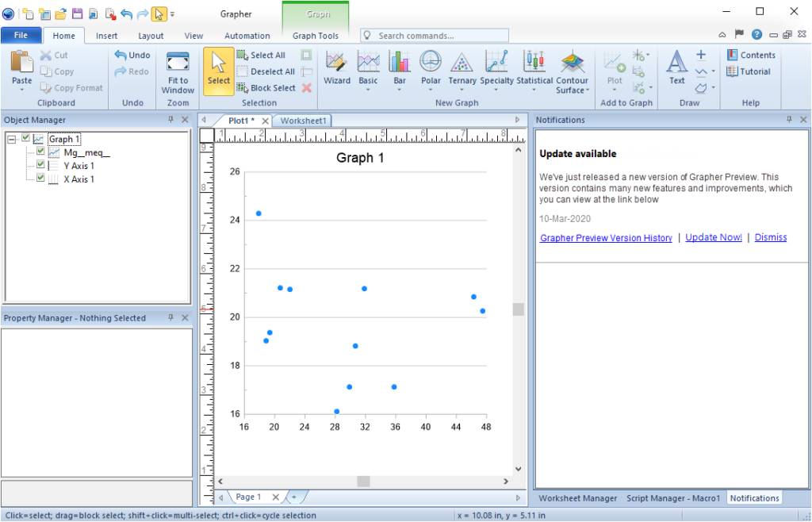Switch to the Insert ribbon tab
Image resolution: width=812 pixels, height=522 pixels.
(x=106, y=36)
